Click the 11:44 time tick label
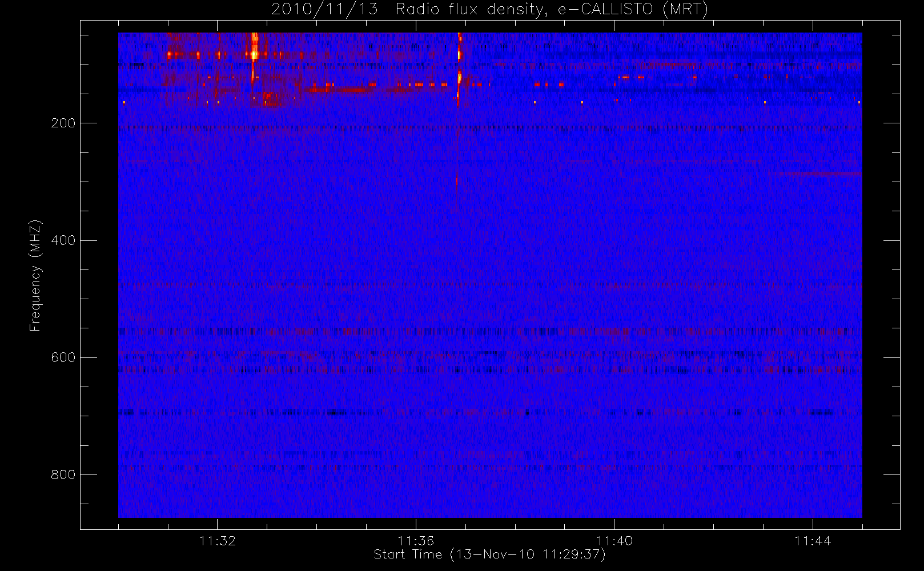 point(813,541)
